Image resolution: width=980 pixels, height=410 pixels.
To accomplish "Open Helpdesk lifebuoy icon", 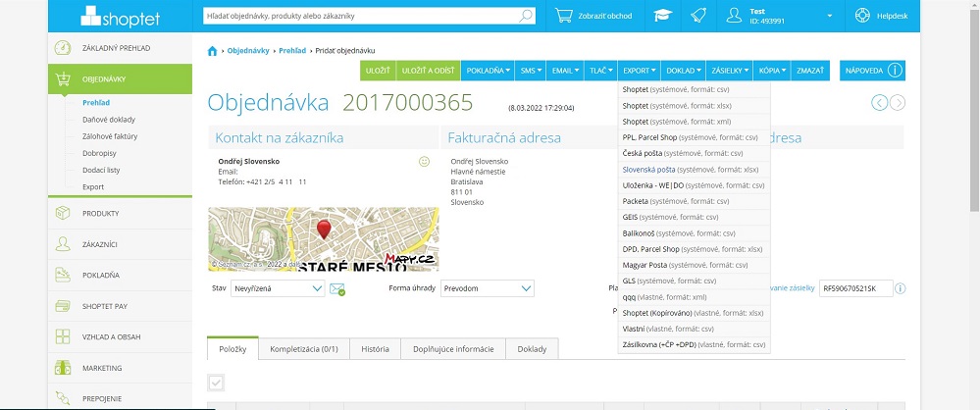I will click(862, 17).
